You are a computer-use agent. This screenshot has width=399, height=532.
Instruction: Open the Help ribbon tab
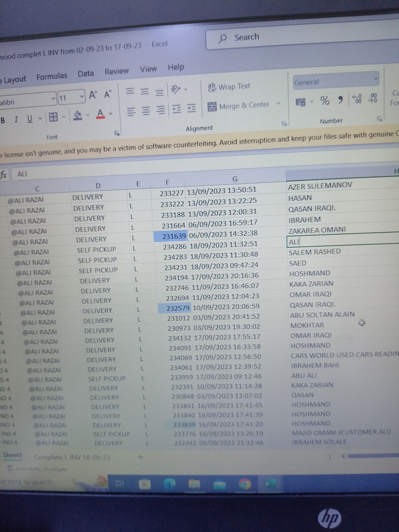pos(176,67)
